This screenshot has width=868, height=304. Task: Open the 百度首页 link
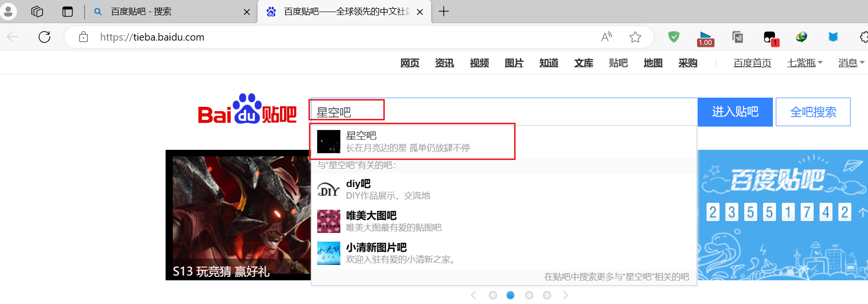[752, 63]
